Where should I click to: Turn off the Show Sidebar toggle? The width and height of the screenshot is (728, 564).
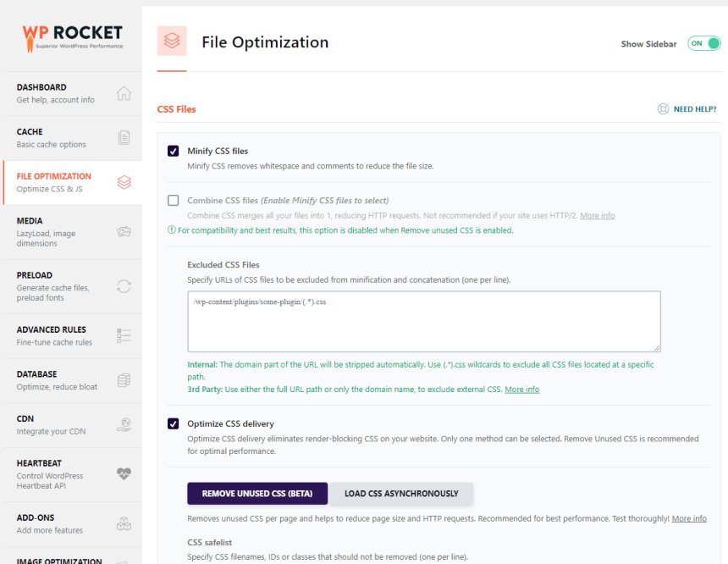point(703,43)
